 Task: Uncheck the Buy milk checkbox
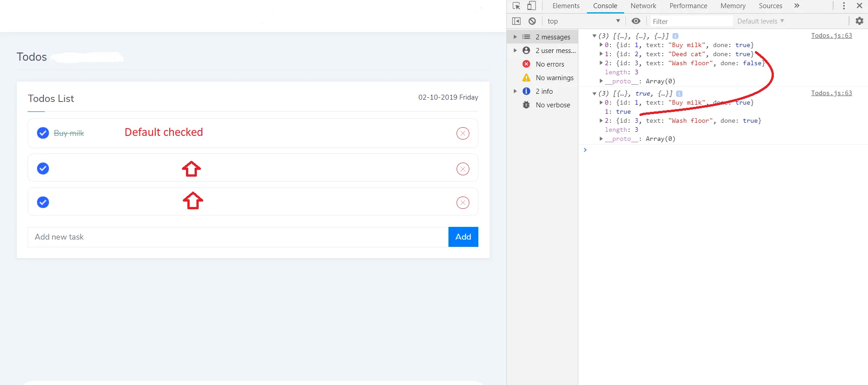click(x=43, y=133)
